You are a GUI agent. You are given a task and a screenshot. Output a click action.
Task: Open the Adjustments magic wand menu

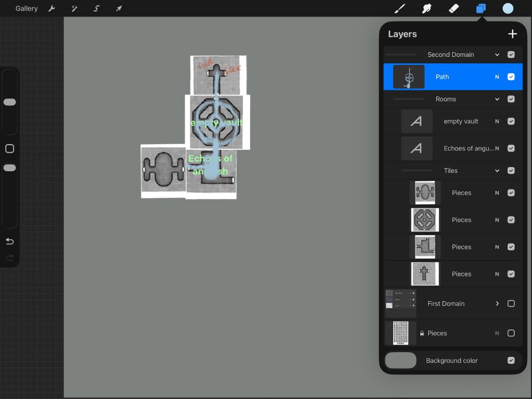(x=74, y=9)
